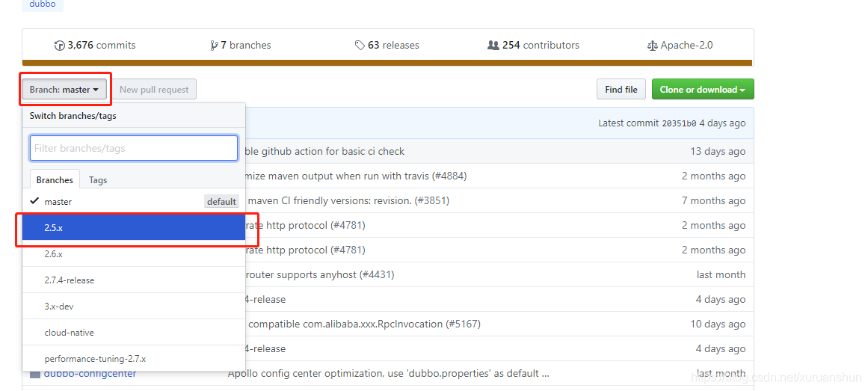
Task: Switch to the Tags tab
Action: click(x=98, y=179)
